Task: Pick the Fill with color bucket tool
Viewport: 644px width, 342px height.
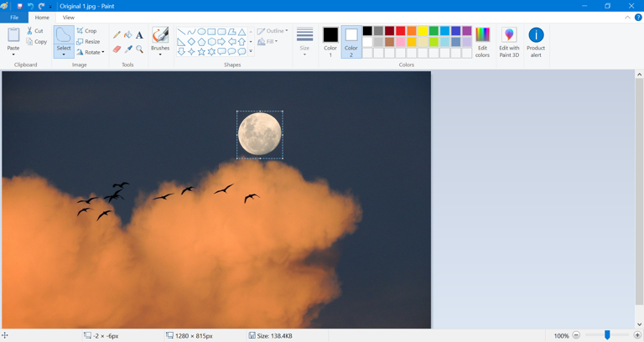Action: [128, 35]
